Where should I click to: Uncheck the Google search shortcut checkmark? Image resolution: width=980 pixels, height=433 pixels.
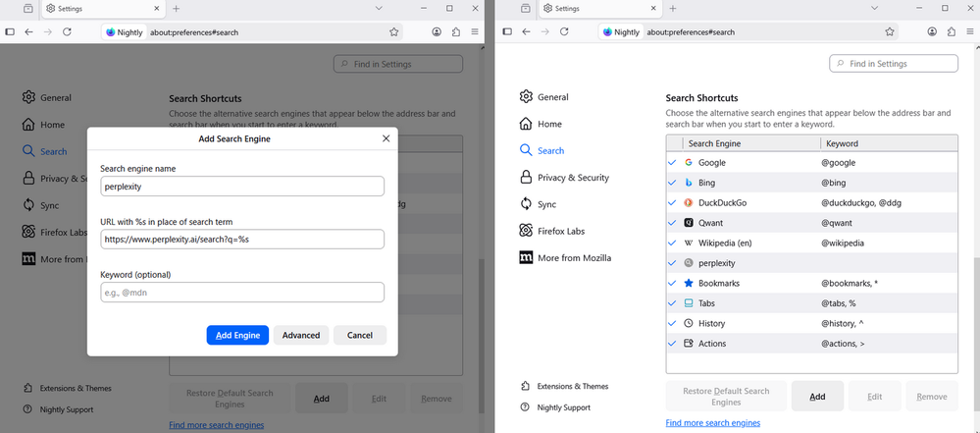pyautogui.click(x=672, y=162)
